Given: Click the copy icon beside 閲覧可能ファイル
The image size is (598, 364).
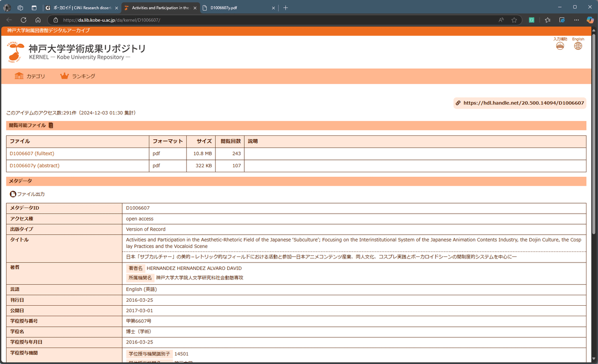Looking at the screenshot, I should [x=51, y=125].
